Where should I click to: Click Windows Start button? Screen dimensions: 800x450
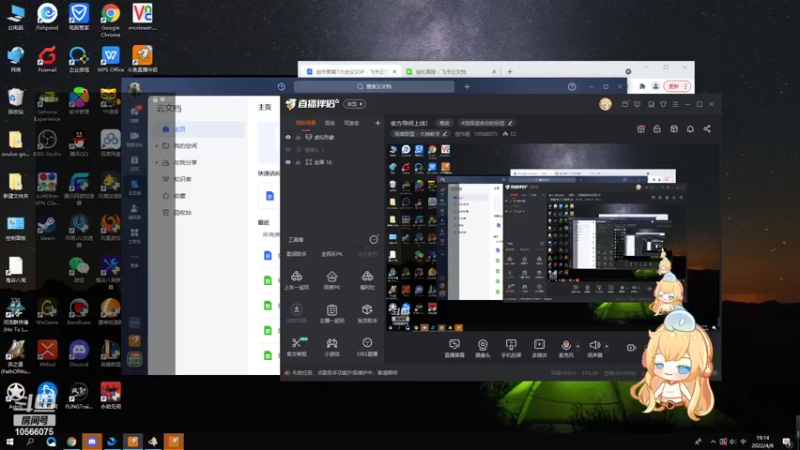10,441
